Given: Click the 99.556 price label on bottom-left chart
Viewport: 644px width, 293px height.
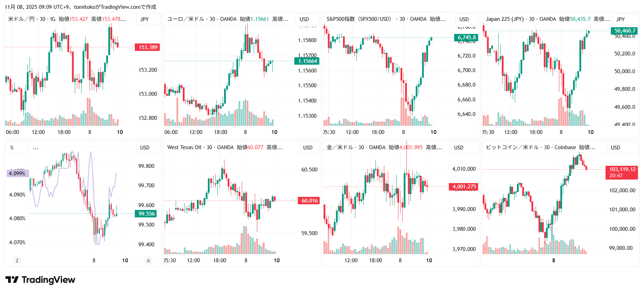Looking at the screenshot, I should [x=146, y=214].
